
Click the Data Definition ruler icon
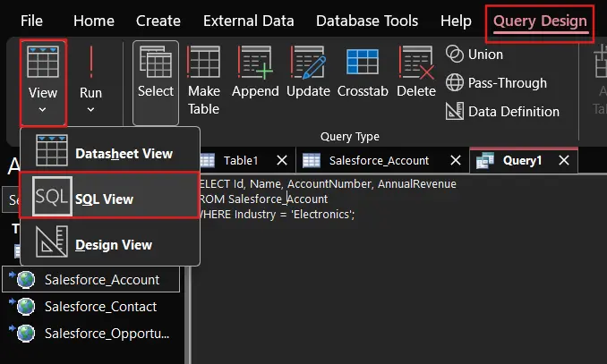(x=455, y=111)
